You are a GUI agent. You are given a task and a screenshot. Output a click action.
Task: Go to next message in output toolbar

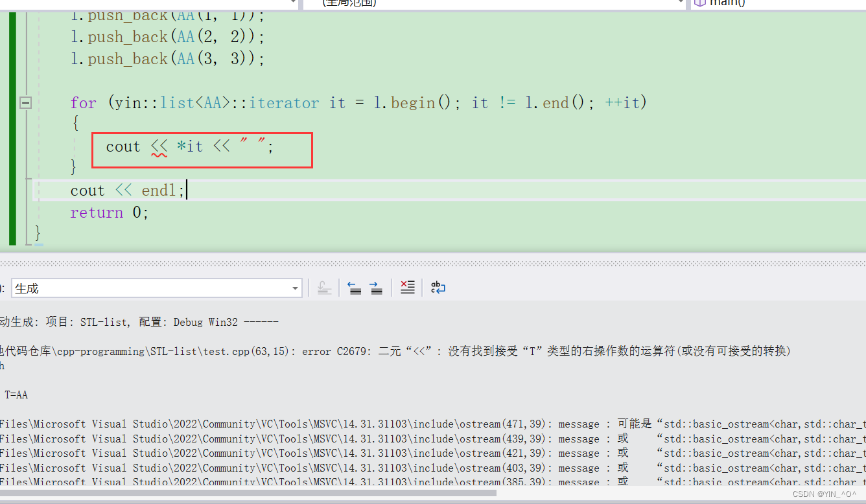click(376, 288)
